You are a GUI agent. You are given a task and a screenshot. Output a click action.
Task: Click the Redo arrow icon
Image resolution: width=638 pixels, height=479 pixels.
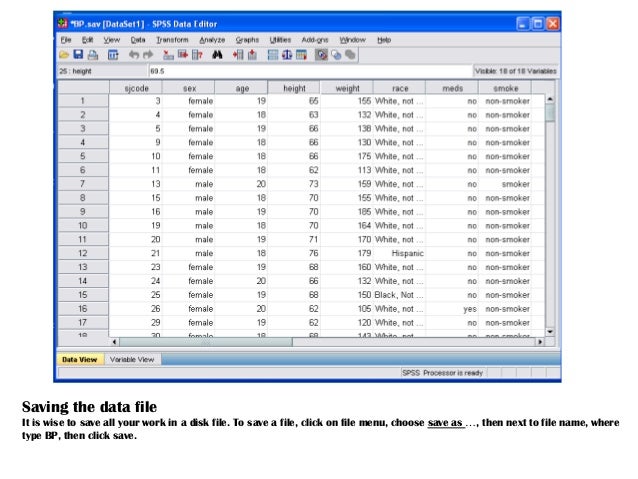(148, 55)
